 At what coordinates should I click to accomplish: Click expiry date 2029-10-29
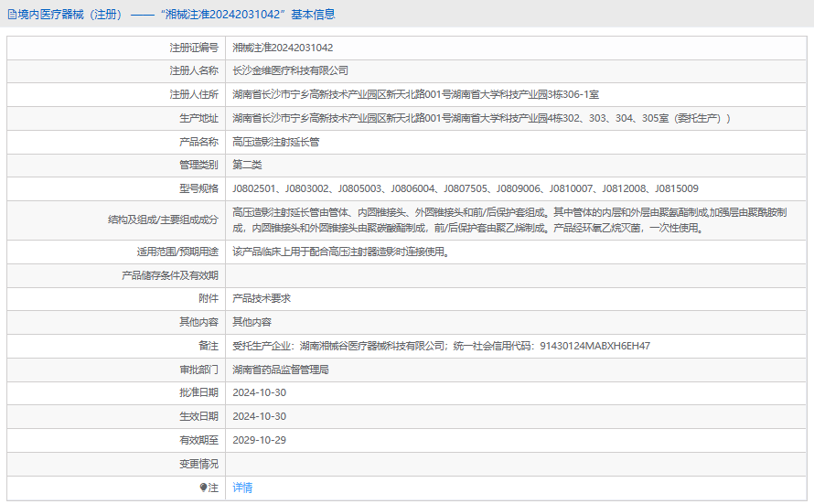pyautogui.click(x=259, y=440)
